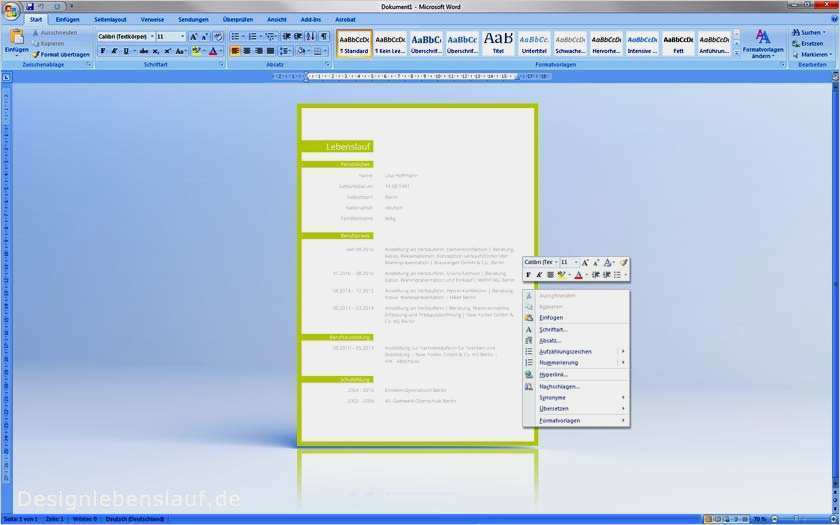Image resolution: width=840 pixels, height=525 pixels.
Task: Click the Deutsch (Deutschland) language in status bar
Action: [x=134, y=519]
